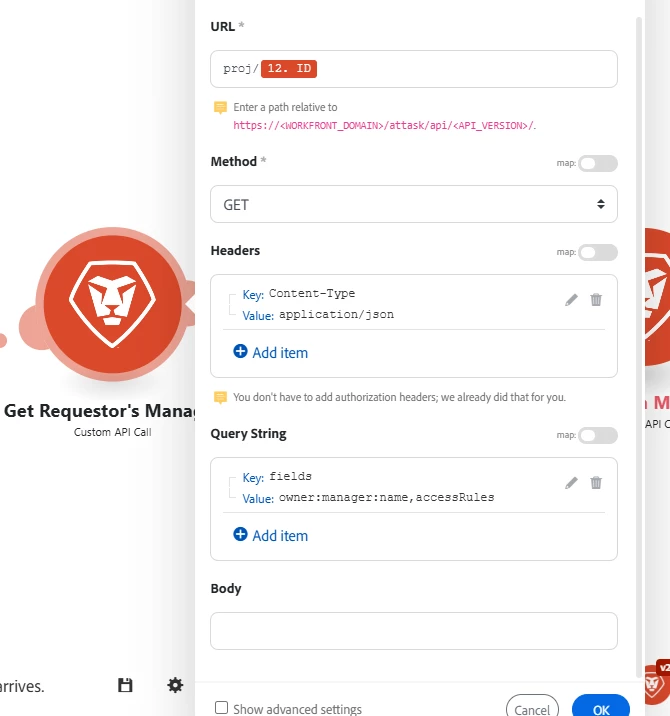Open the Method GET dropdown
Screen dimensions: 670x716
click(414, 204)
